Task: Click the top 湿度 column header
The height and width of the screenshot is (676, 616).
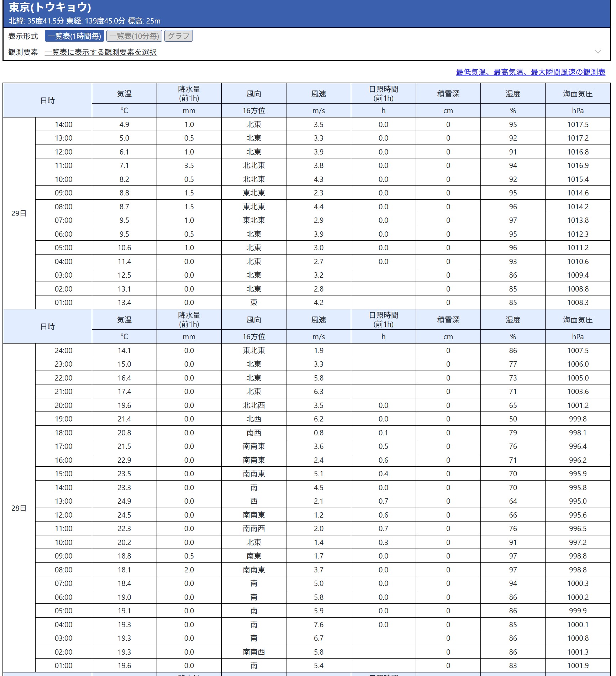Action: (513, 94)
